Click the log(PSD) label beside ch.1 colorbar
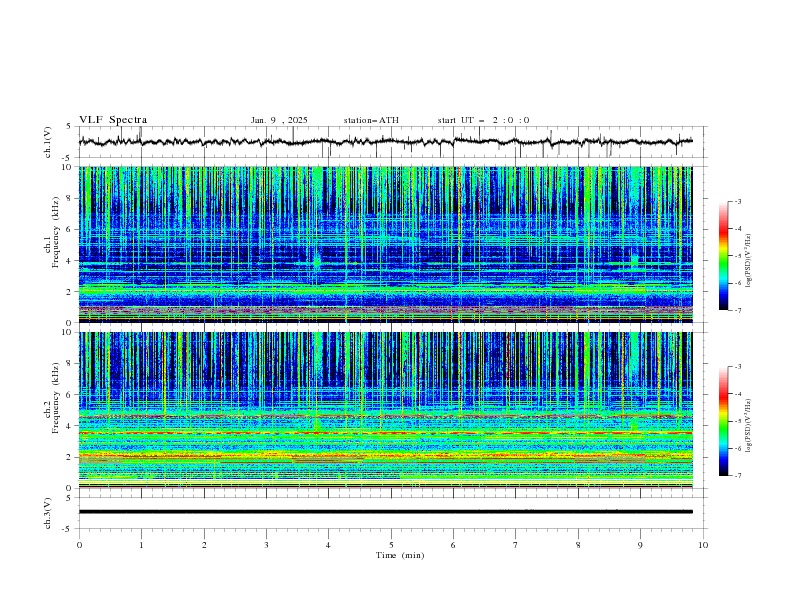792x612 pixels. pos(749,261)
